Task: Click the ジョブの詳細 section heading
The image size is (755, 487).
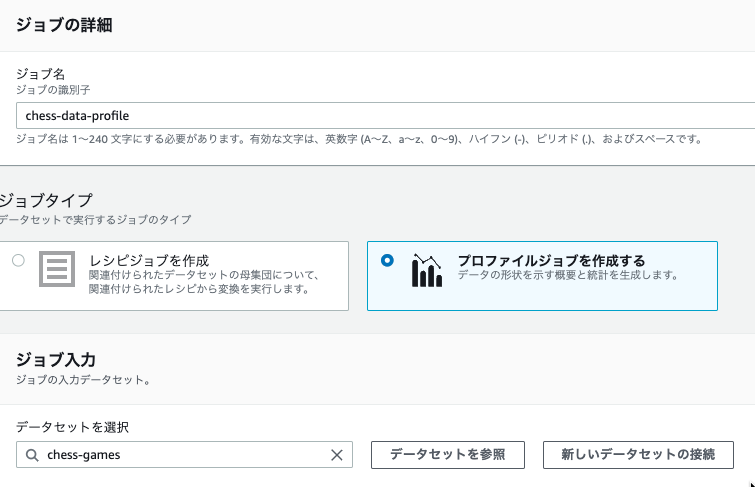Action: [x=64, y=25]
